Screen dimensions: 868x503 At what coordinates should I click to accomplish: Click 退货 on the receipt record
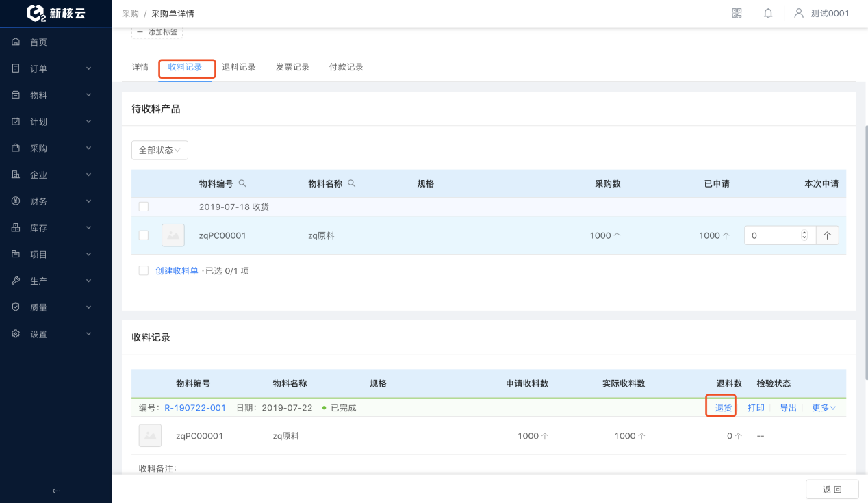point(724,408)
